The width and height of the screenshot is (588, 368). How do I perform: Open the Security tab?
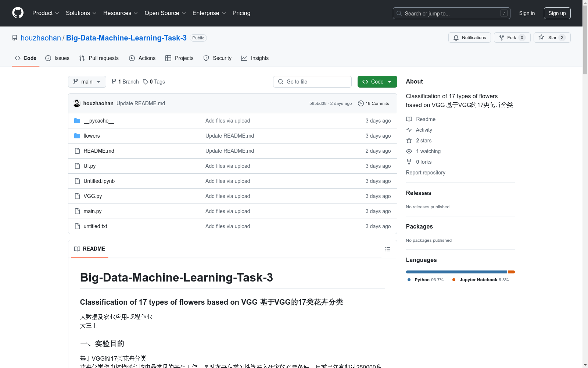pos(218,58)
